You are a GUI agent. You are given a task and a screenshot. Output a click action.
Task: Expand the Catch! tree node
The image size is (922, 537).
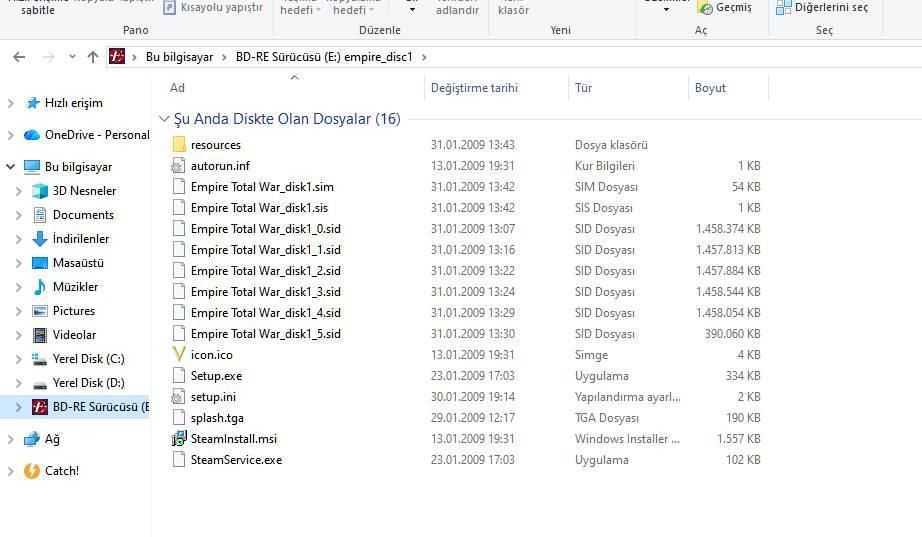pos(10,471)
